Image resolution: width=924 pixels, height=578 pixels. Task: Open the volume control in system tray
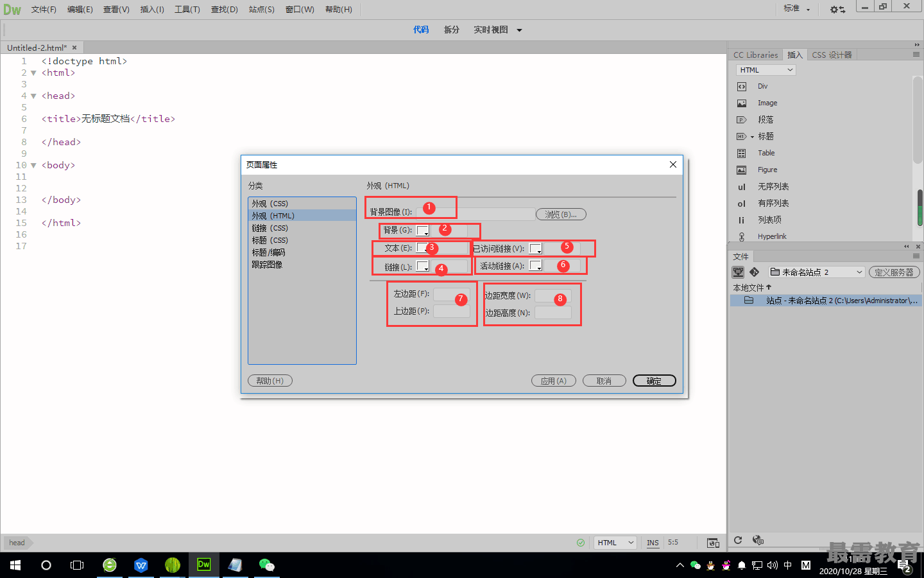tap(773, 565)
